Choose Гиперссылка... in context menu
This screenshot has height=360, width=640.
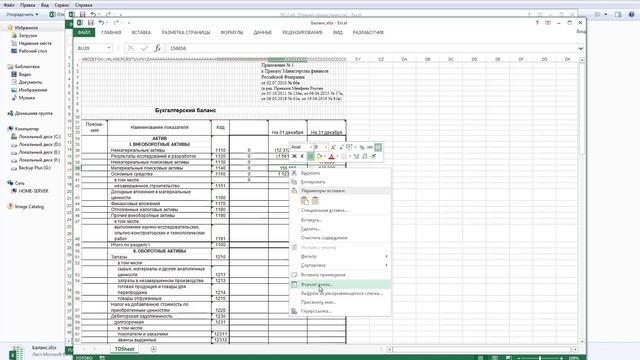[340, 311]
